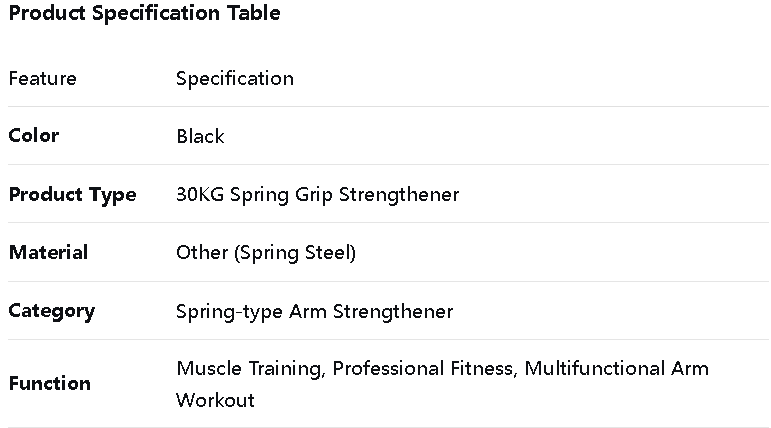Click the Muscle Training text

pos(249,368)
